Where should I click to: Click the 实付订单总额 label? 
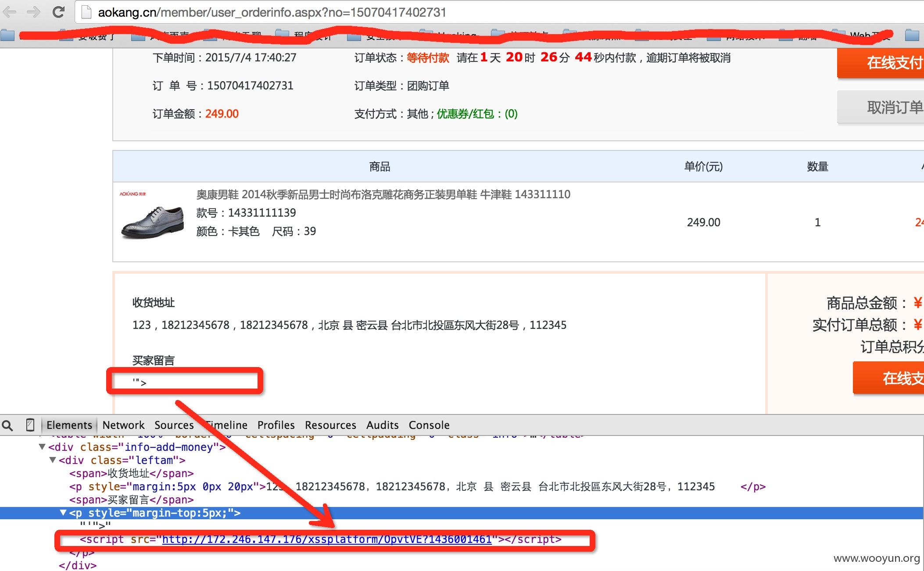pyautogui.click(x=860, y=325)
